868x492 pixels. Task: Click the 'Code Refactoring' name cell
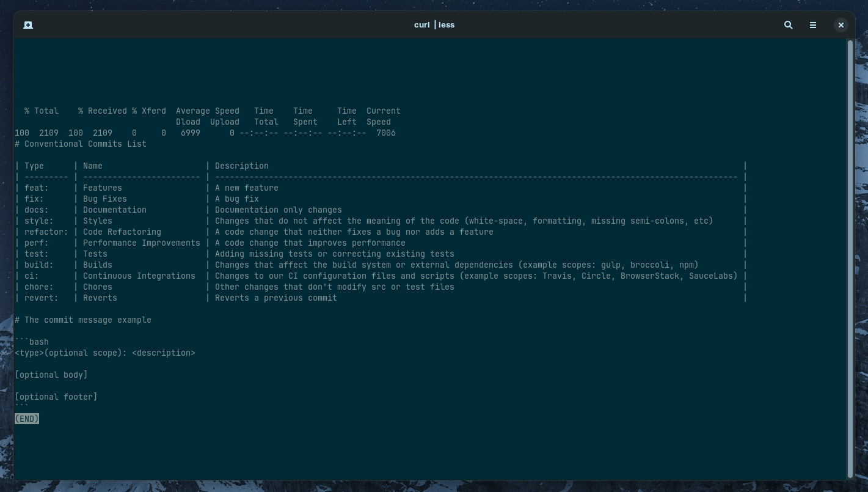122,232
